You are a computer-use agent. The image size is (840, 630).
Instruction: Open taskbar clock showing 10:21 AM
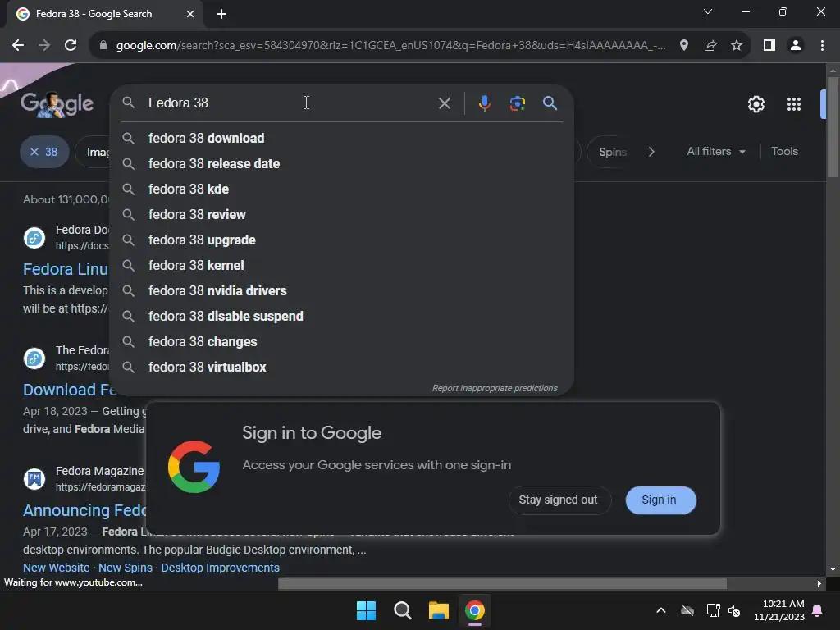tap(779, 610)
